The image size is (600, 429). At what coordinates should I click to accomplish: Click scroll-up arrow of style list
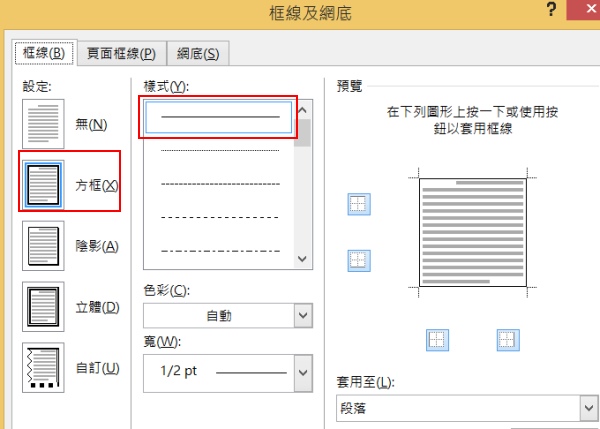[302, 110]
